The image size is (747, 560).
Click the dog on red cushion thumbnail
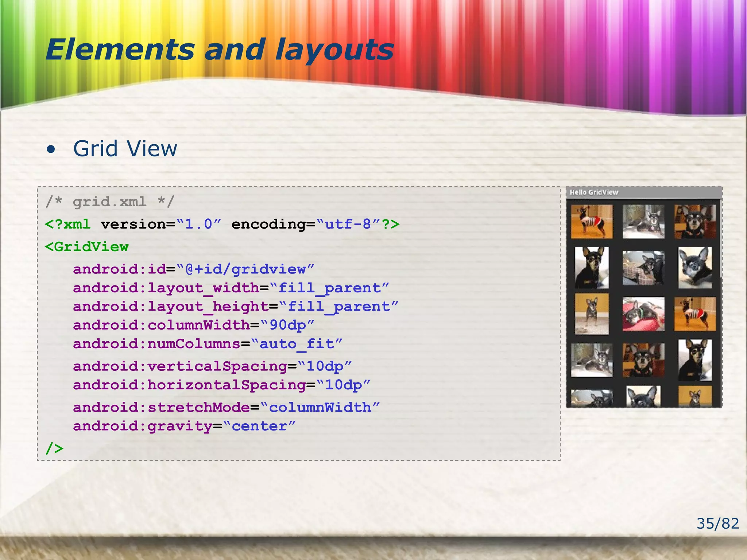643,314
